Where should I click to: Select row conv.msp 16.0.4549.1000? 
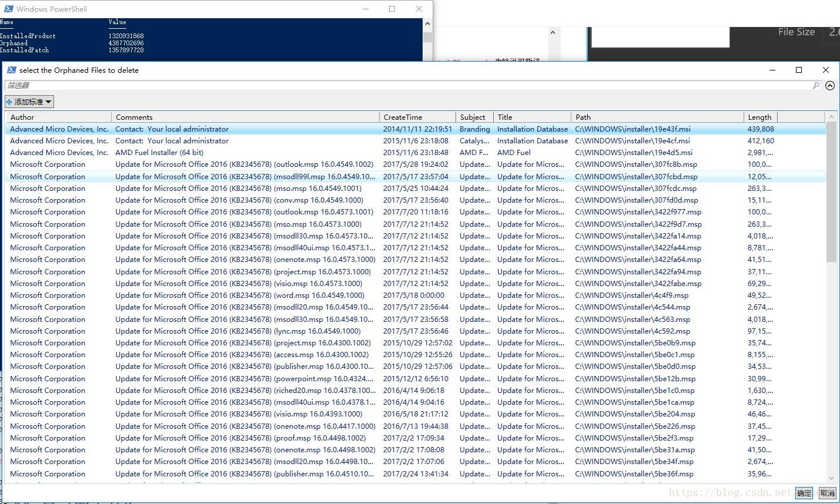coord(415,200)
